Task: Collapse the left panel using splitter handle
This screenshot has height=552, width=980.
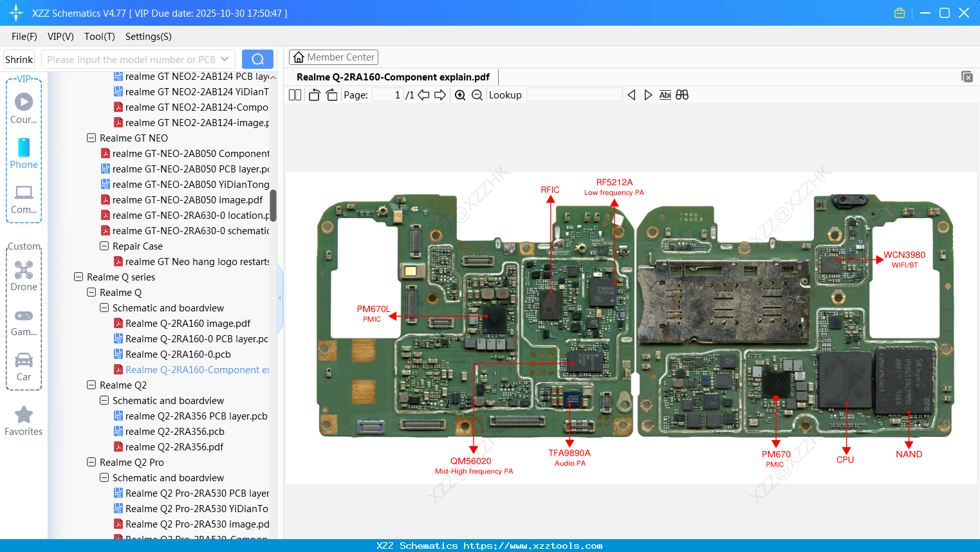Action: point(280,297)
